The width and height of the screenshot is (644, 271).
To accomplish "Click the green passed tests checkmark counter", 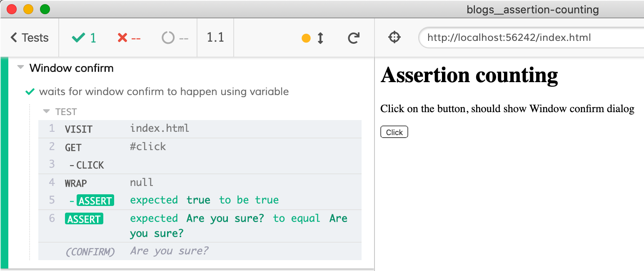I will (x=84, y=38).
